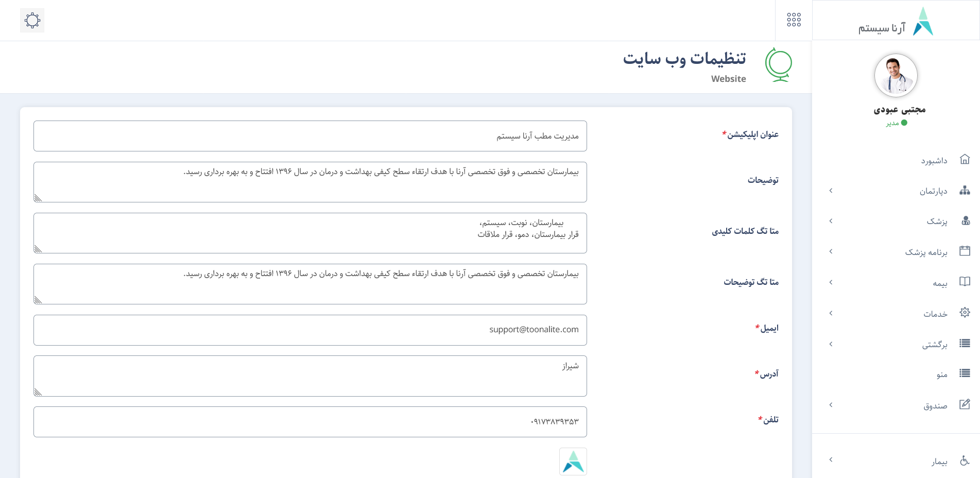Click the توضیحات textarea resize handle
980x478 pixels.
coord(38,198)
